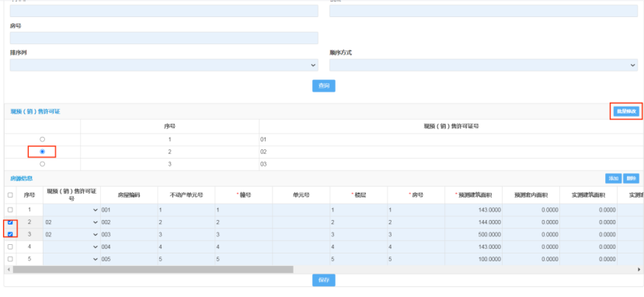This screenshot has width=644, height=297.
Task: Select the radio button for permit 03
Action: pos(42,164)
